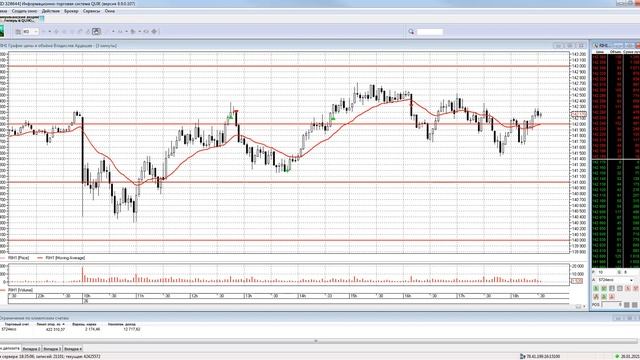The width and height of the screenshot is (640, 360).
Task: Click the toolbar search input field
Action: point(429,31)
